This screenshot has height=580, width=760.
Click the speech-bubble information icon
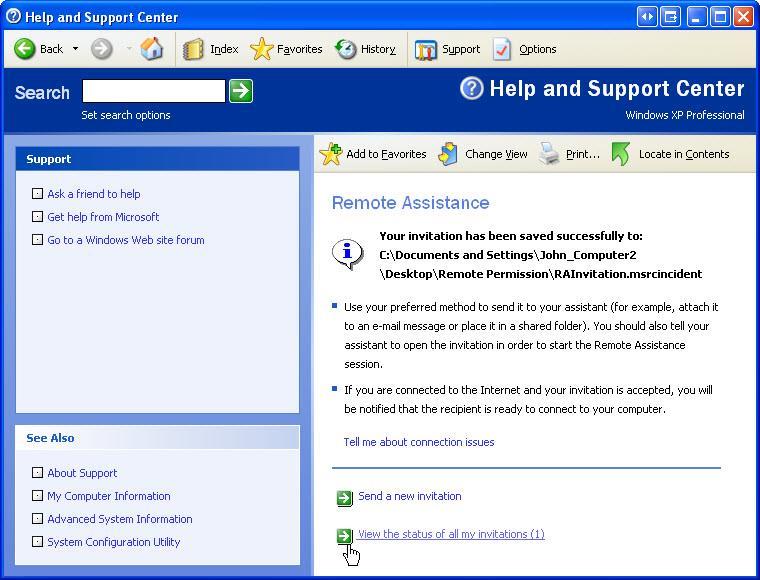click(348, 254)
